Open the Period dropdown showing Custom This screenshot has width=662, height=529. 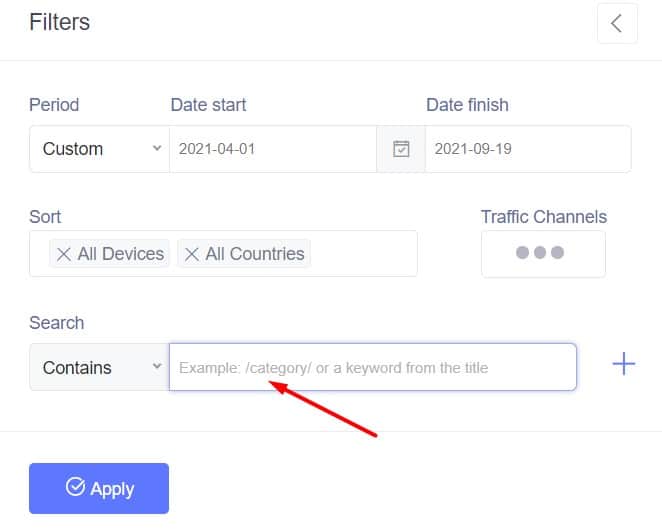[100, 149]
